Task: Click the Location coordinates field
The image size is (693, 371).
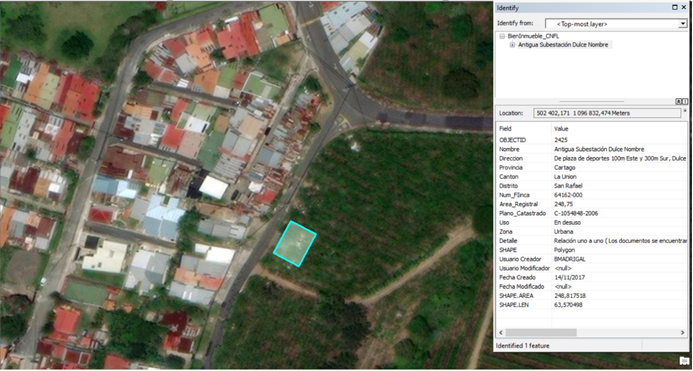Action: [x=607, y=113]
